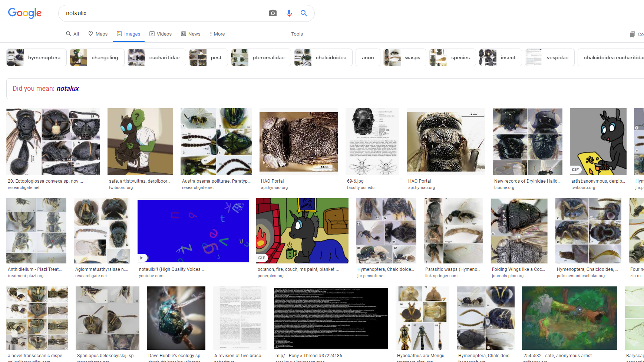Open Hybobathus arx Mengual thumbnail
Screen dimensions: 644x362
click(x=422, y=318)
